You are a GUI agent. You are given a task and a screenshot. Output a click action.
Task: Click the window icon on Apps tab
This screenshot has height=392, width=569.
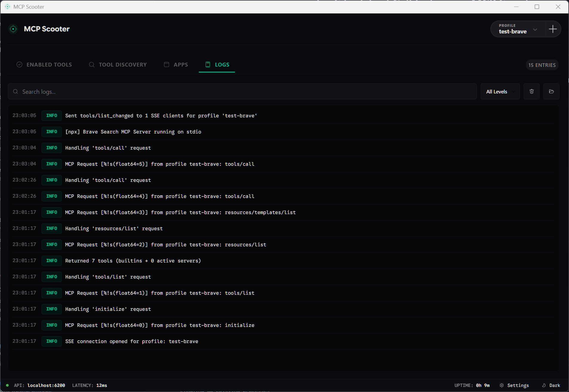[167, 64]
